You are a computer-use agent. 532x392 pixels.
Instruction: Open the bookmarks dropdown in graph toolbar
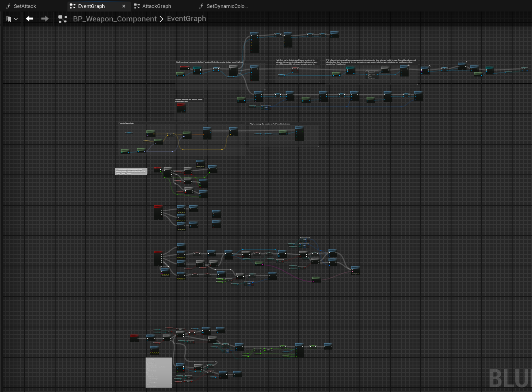12,19
